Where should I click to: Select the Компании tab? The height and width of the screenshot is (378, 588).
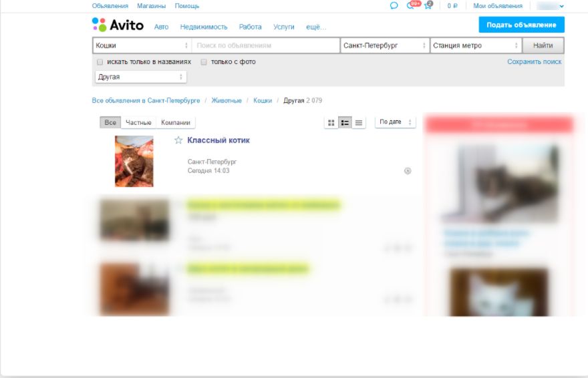coord(176,122)
